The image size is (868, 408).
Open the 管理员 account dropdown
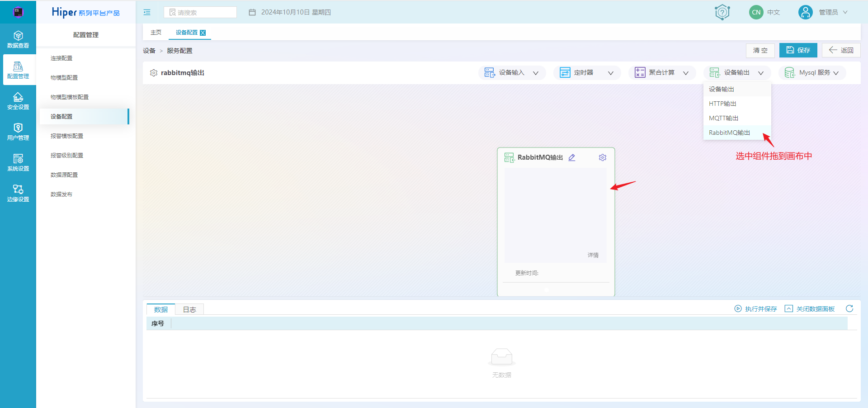coord(833,12)
